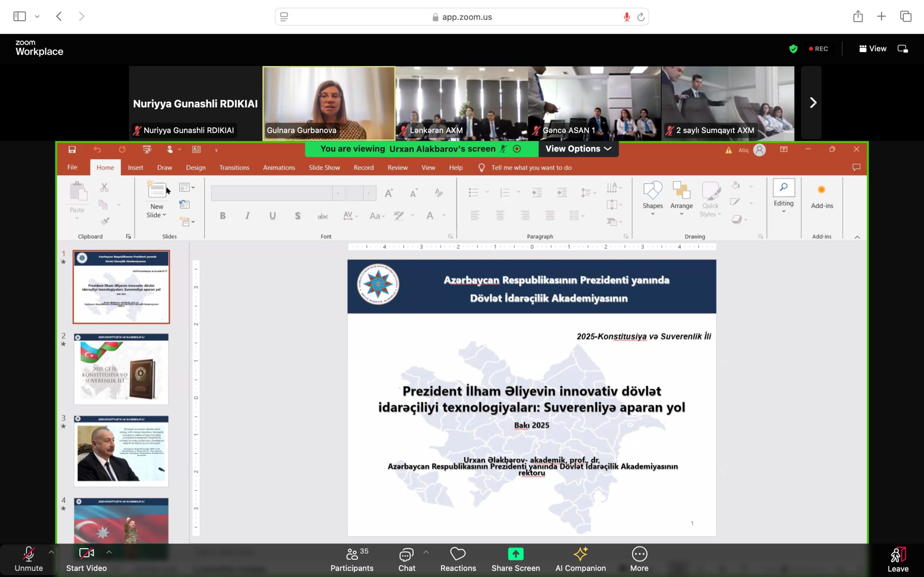Viewport: 924px width, 577px height.
Task: Open the Slide Show ribbon tab
Action: tap(324, 167)
